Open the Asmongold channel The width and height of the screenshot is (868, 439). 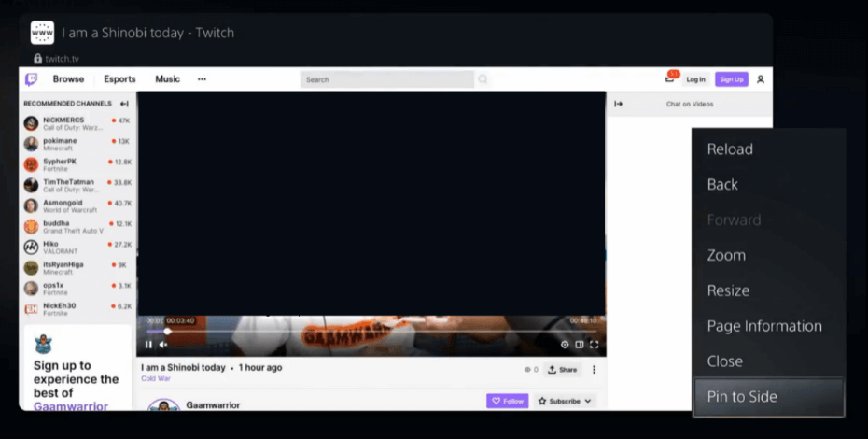[77, 205]
